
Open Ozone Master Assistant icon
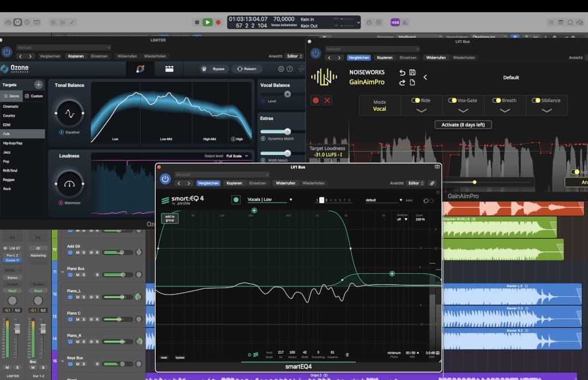pyautogui.click(x=140, y=69)
